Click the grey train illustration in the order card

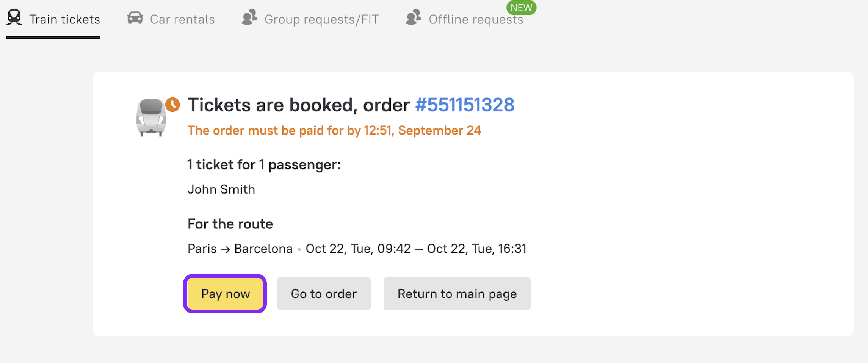coord(151,117)
